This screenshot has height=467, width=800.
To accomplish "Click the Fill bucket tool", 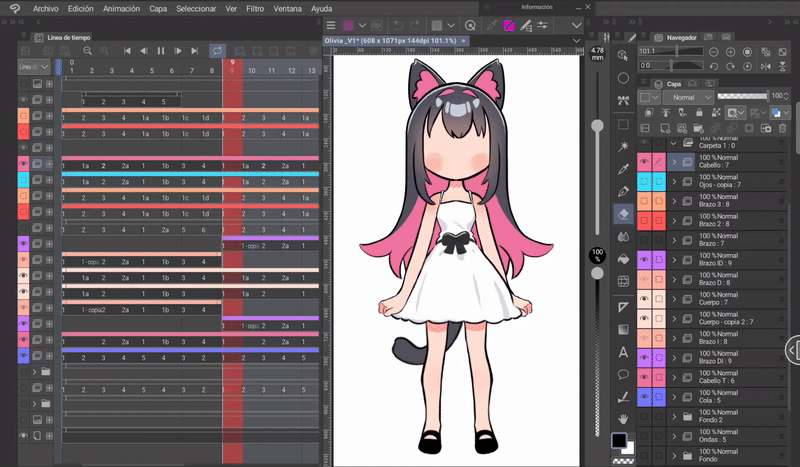I will [x=623, y=259].
